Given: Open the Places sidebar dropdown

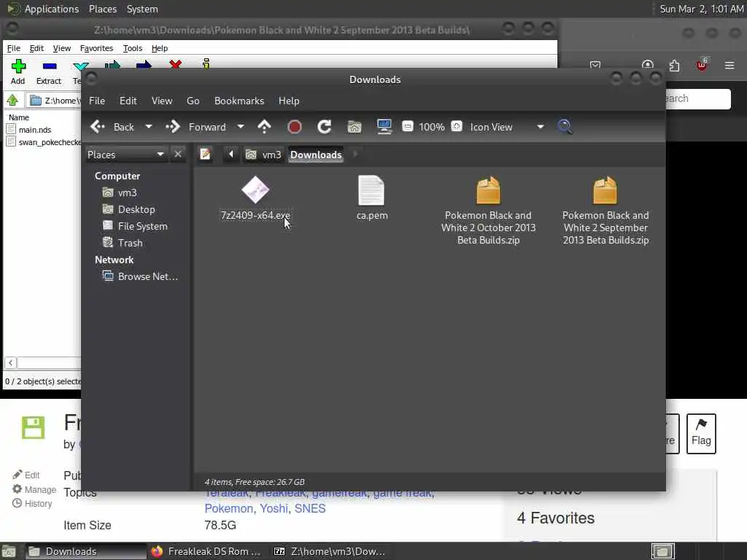Looking at the screenshot, I should [125, 155].
